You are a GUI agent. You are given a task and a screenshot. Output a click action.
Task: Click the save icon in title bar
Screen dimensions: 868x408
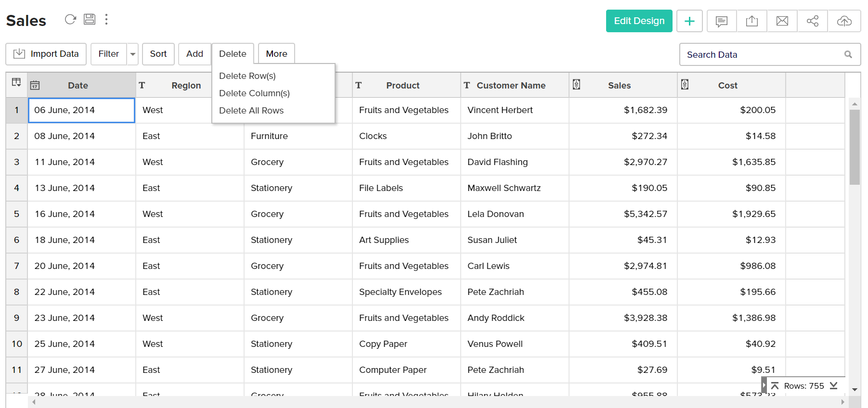tap(90, 19)
